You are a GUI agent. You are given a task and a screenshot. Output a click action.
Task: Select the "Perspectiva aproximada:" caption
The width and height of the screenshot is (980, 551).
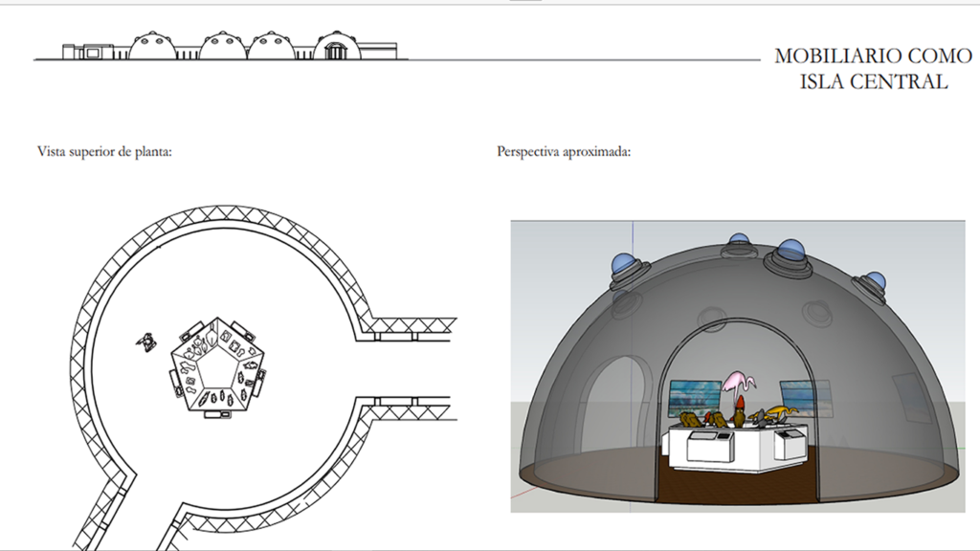pyautogui.click(x=564, y=152)
